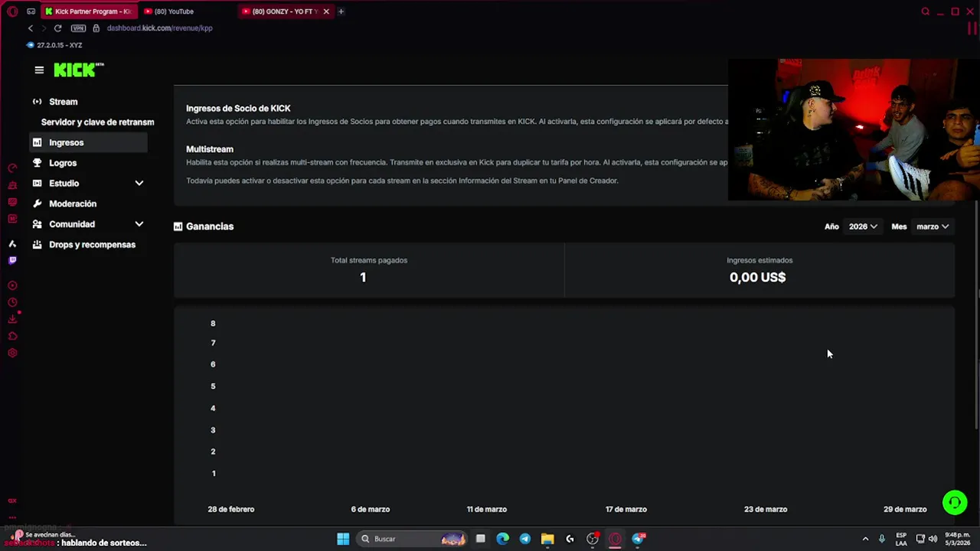Click the taskbar Buscar search box
The height and width of the screenshot is (551, 980).
tap(412, 539)
